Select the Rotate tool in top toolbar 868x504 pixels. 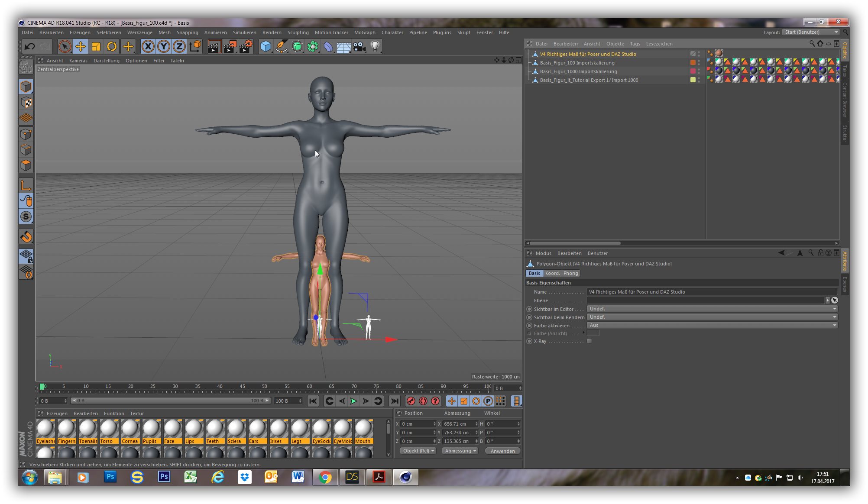(x=112, y=46)
